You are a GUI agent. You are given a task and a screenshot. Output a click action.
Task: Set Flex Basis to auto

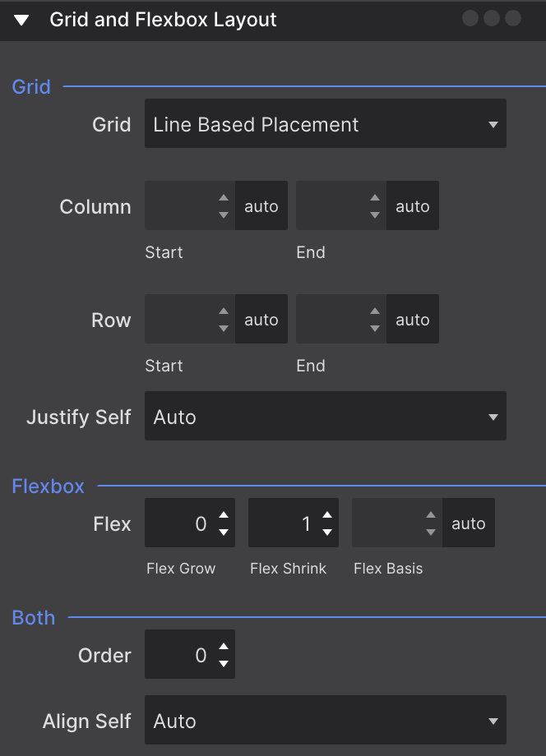point(468,523)
